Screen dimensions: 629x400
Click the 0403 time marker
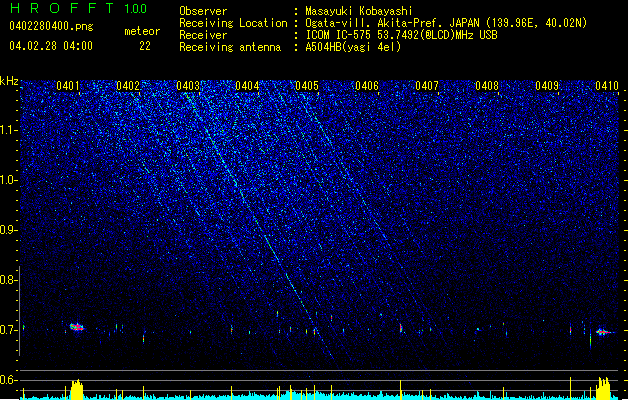pyautogui.click(x=188, y=86)
